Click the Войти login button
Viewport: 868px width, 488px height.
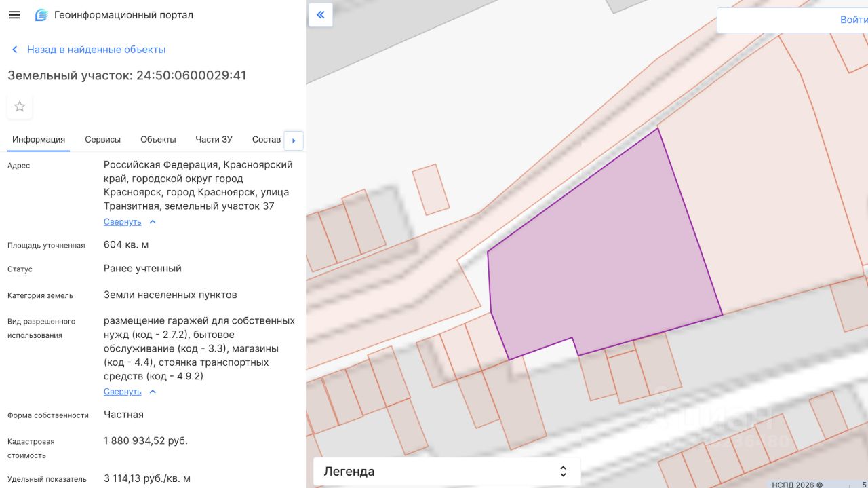[x=853, y=20]
